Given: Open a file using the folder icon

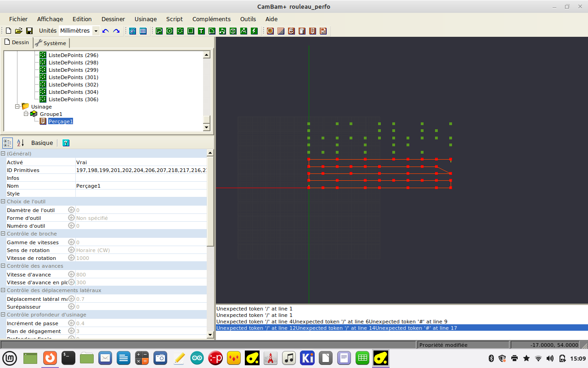Looking at the screenshot, I should pos(18,31).
